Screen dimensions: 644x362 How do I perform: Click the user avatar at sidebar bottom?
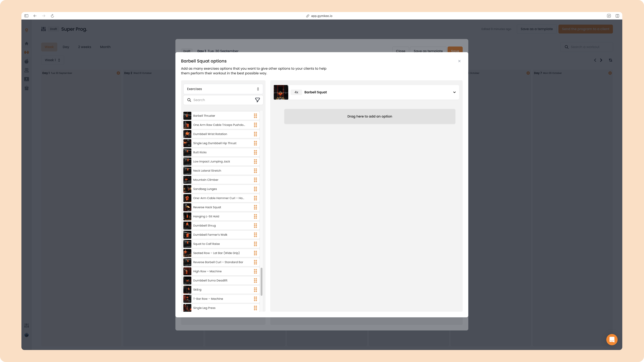coord(27,335)
